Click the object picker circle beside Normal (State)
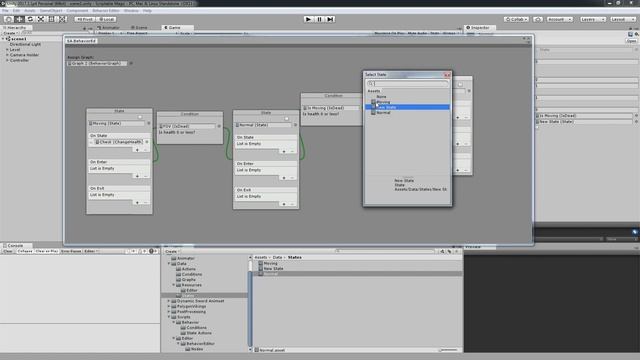The image size is (640, 360). pos(296,125)
